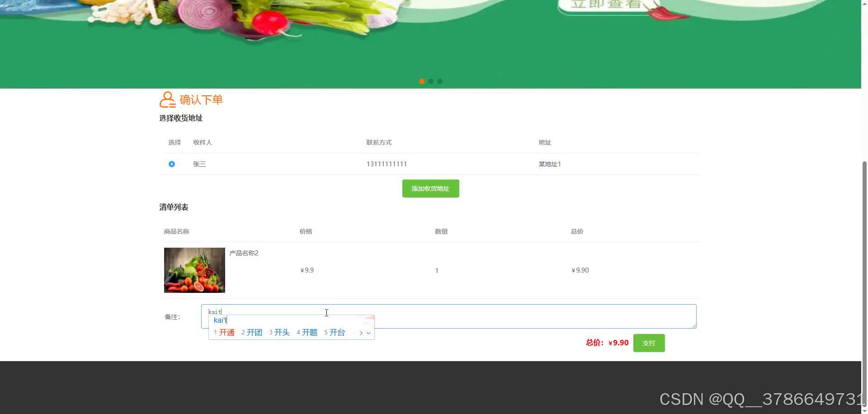868x414 pixels.
Task: Click the text cursor position in remark box
Action: 326,313
